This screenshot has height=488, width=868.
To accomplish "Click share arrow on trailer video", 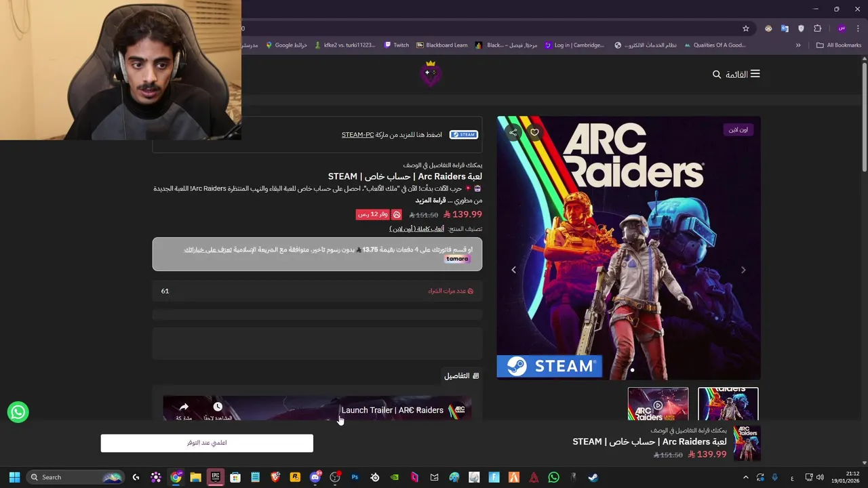I will (x=184, y=407).
